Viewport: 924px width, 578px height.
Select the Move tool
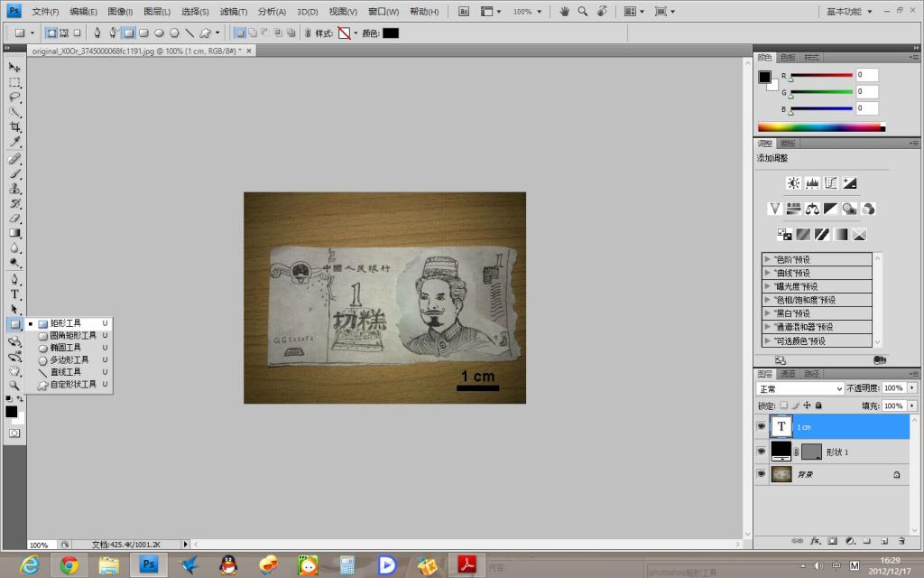coord(14,67)
